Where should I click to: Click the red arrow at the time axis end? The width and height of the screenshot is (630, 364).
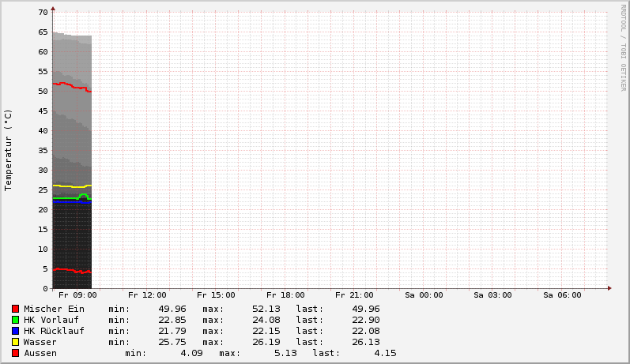pyautogui.click(x=609, y=288)
